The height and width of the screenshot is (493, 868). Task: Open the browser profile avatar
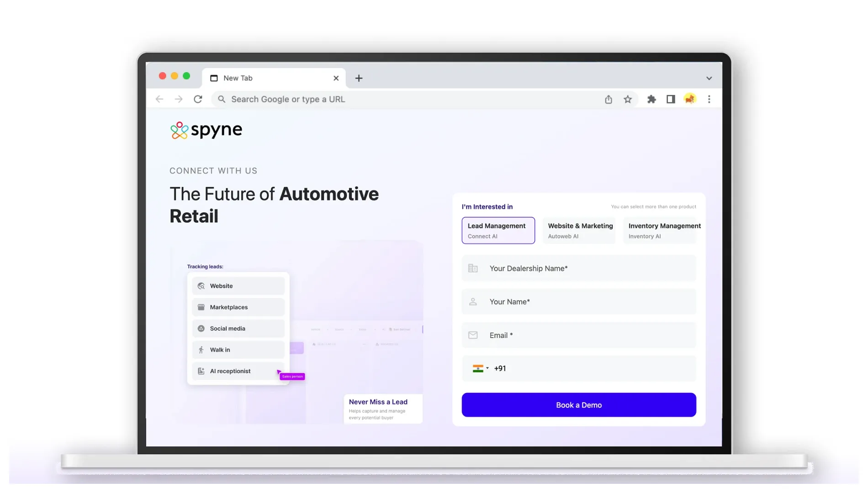(690, 99)
